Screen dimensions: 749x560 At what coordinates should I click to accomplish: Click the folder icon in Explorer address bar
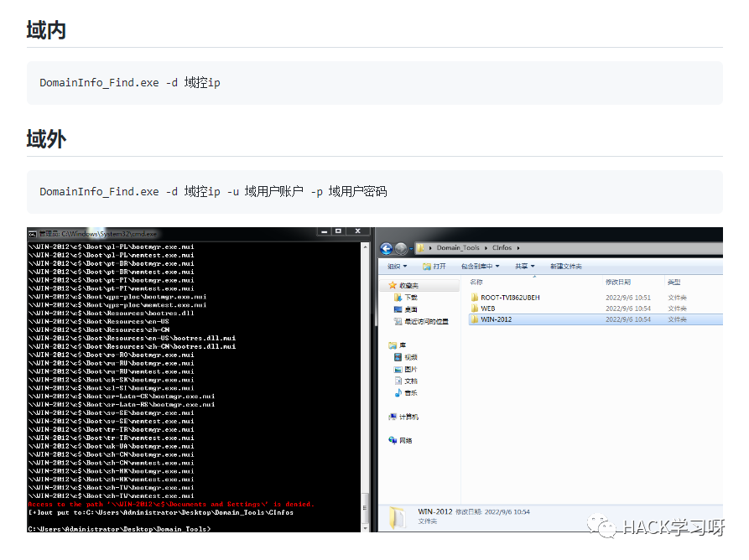click(420, 248)
